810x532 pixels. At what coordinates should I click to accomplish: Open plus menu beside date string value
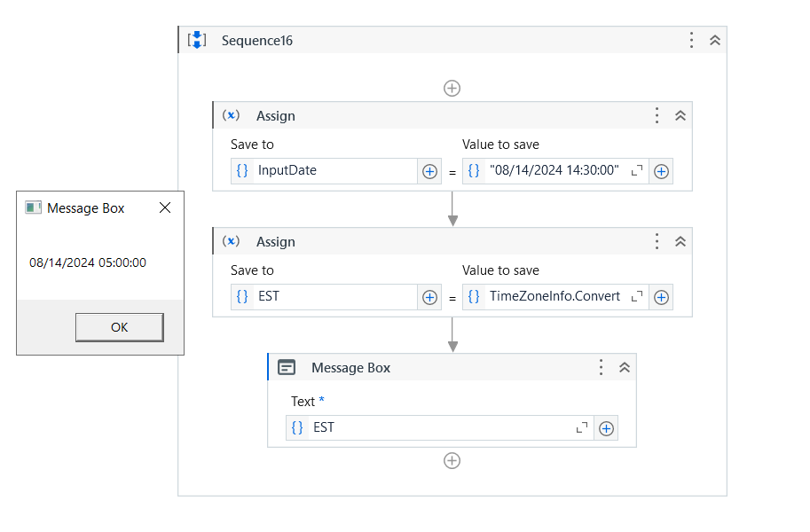click(661, 171)
